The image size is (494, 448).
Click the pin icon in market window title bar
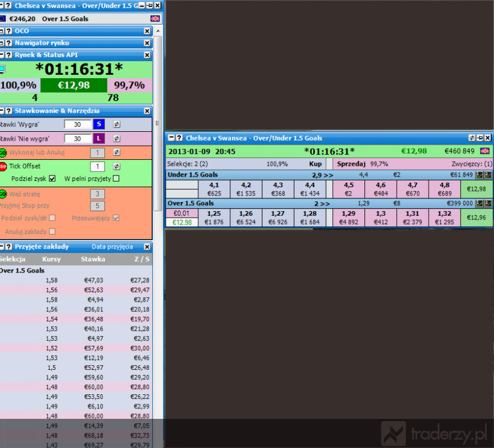point(480,138)
